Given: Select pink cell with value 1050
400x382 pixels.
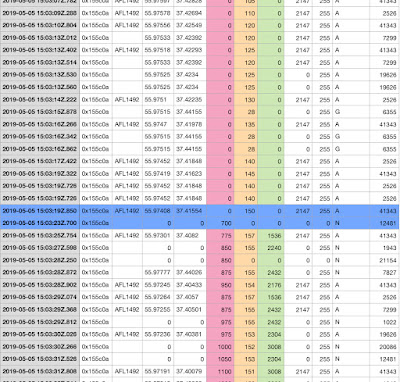Looking at the screenshot, I should (x=220, y=359).
